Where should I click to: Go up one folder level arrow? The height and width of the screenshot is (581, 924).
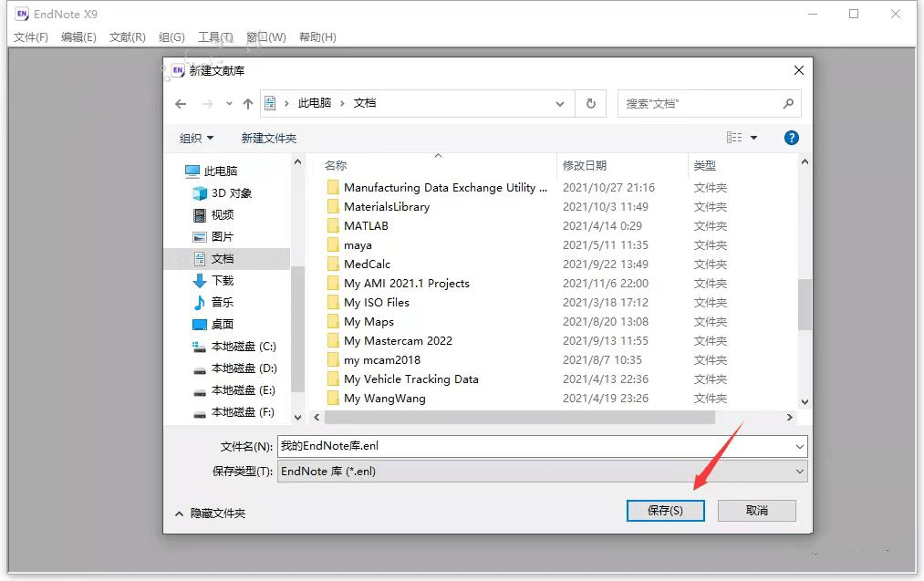click(248, 104)
